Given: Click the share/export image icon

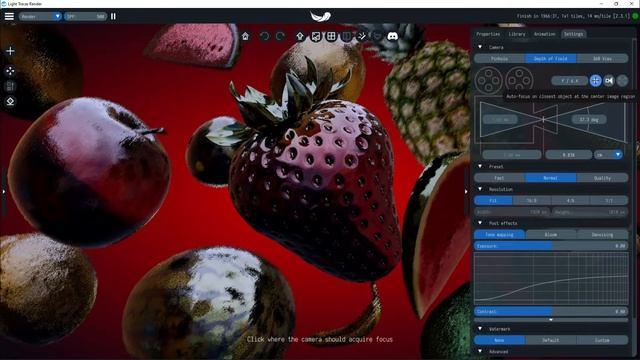Looking at the screenshot, I should coord(316,36).
